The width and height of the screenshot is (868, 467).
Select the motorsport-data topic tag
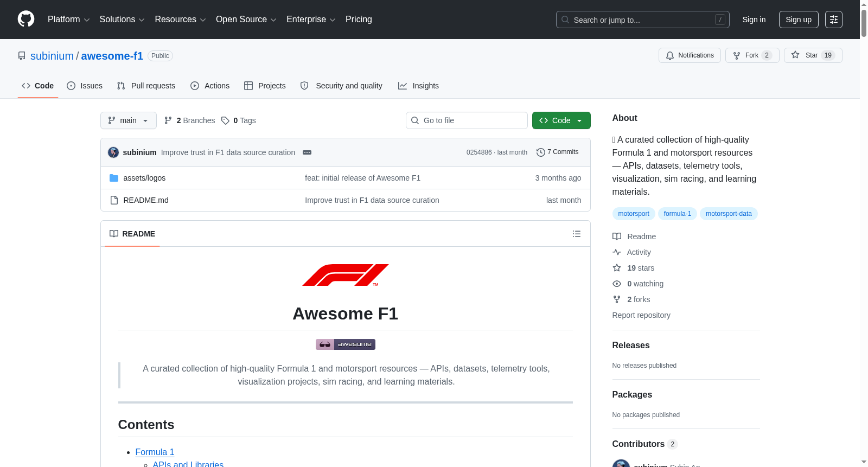coord(729,214)
